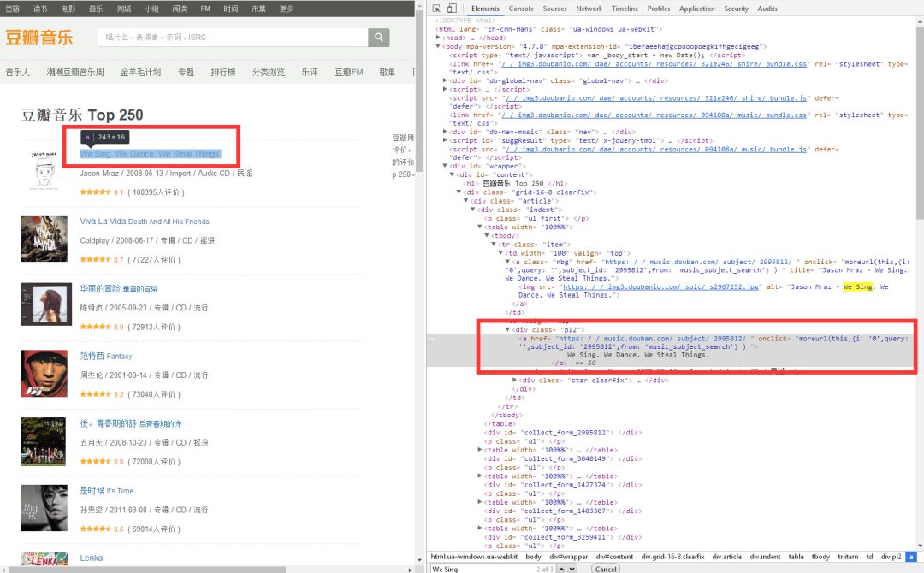Collapse the div#wrapper node
Viewport: 924px width, 573px height.
coord(445,166)
